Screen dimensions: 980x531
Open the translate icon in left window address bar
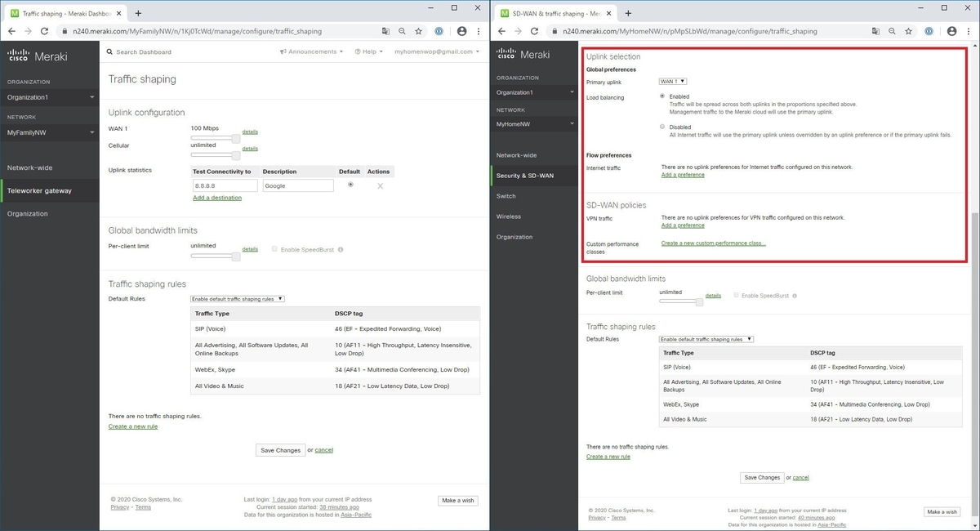[x=386, y=31]
